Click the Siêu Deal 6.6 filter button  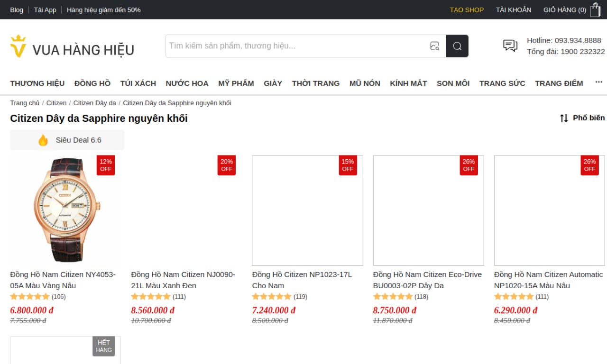pyautogui.click(x=67, y=140)
